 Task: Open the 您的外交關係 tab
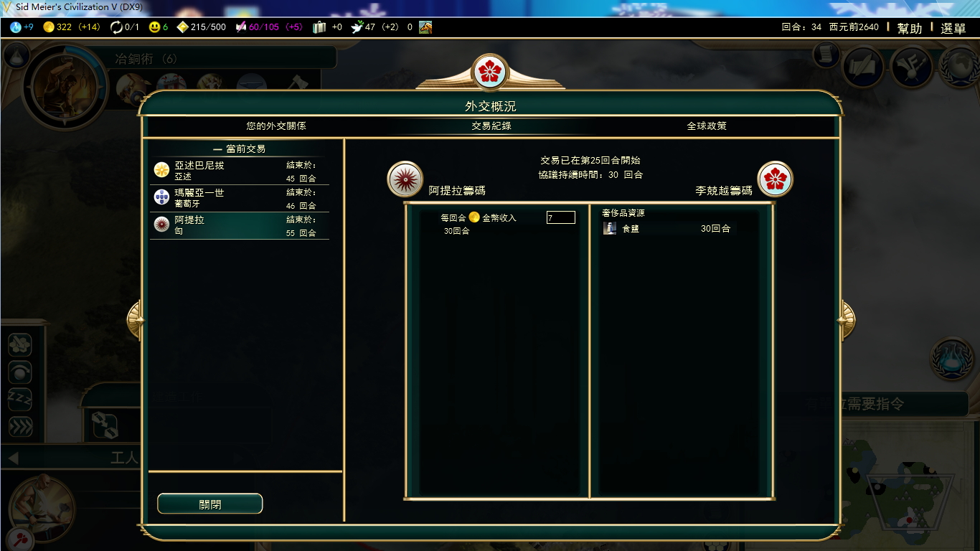[x=276, y=126]
